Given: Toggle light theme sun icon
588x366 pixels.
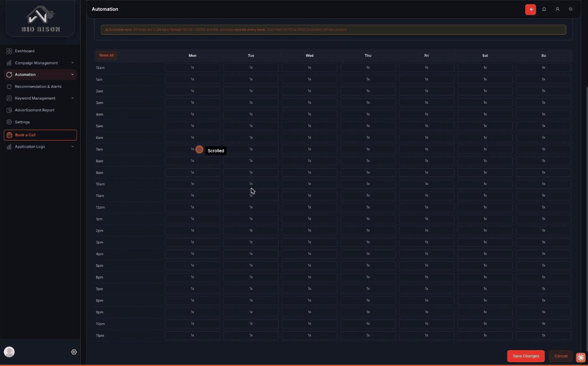Looking at the screenshot, I should click(x=571, y=9).
